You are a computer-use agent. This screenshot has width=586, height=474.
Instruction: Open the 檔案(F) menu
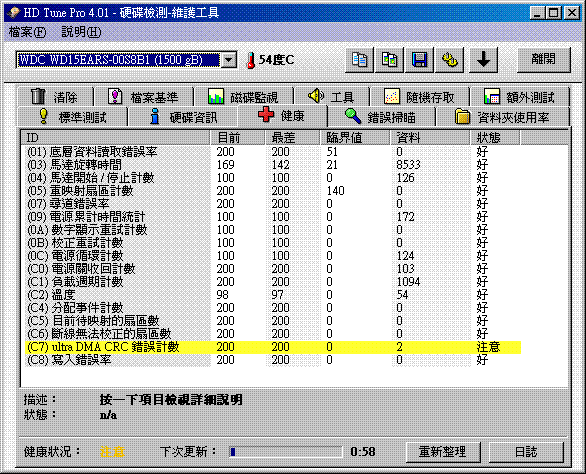coord(27,32)
